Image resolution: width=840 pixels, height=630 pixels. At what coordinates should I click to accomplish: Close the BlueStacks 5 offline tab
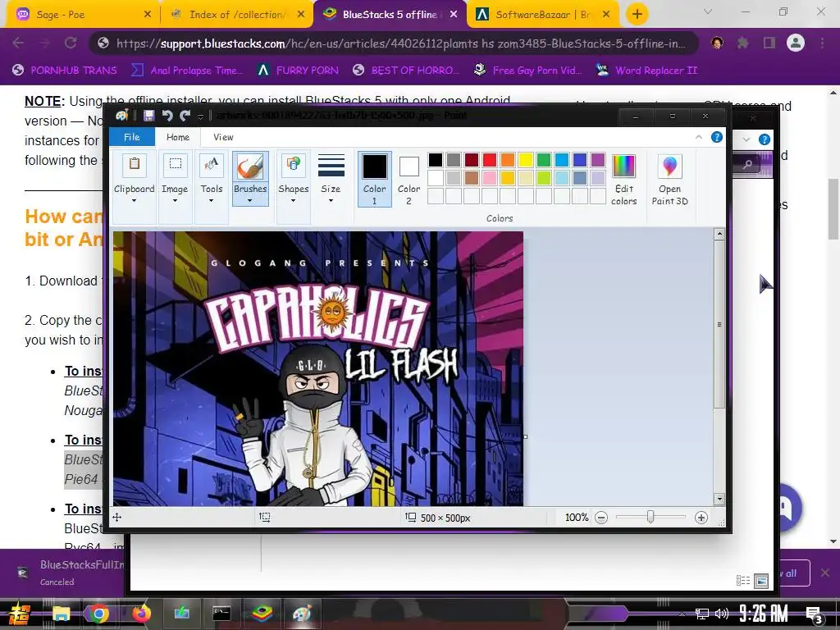coord(453,15)
